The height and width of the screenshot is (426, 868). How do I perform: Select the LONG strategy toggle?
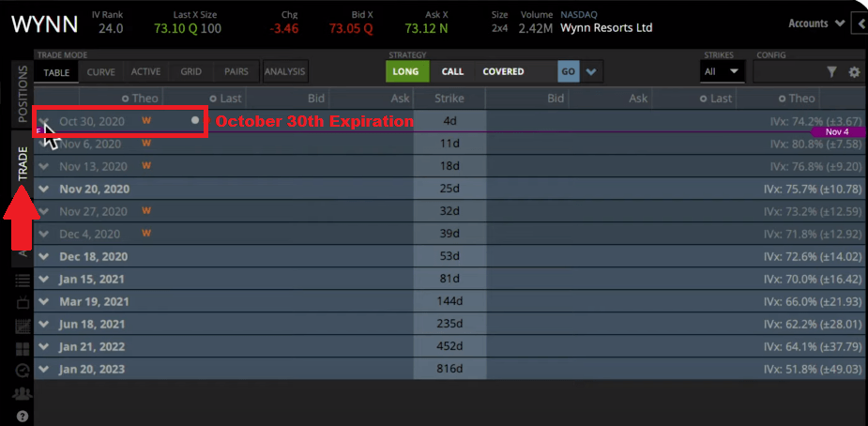406,71
